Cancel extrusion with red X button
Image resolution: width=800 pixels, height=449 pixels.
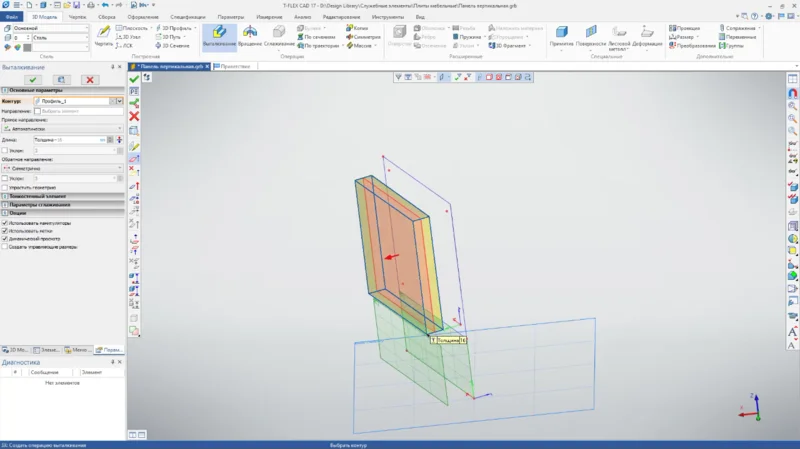[91, 79]
